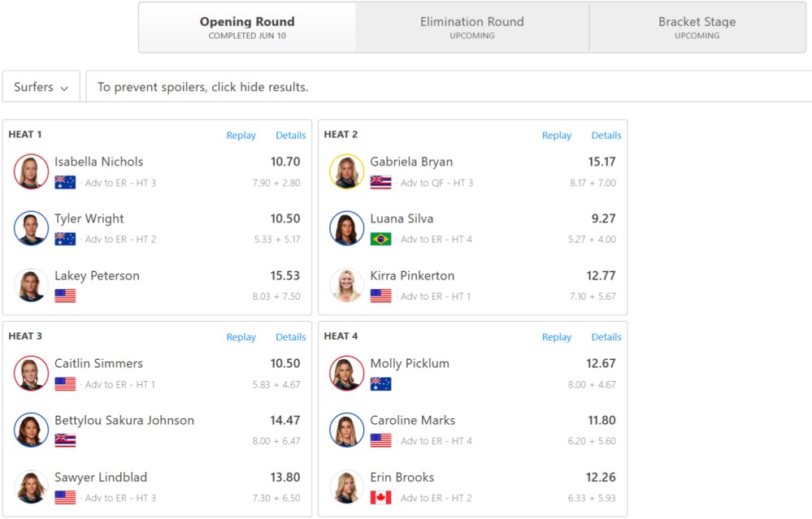Click the Brazilian flag under Luana Silva
The height and width of the screenshot is (519, 812).
click(x=380, y=239)
